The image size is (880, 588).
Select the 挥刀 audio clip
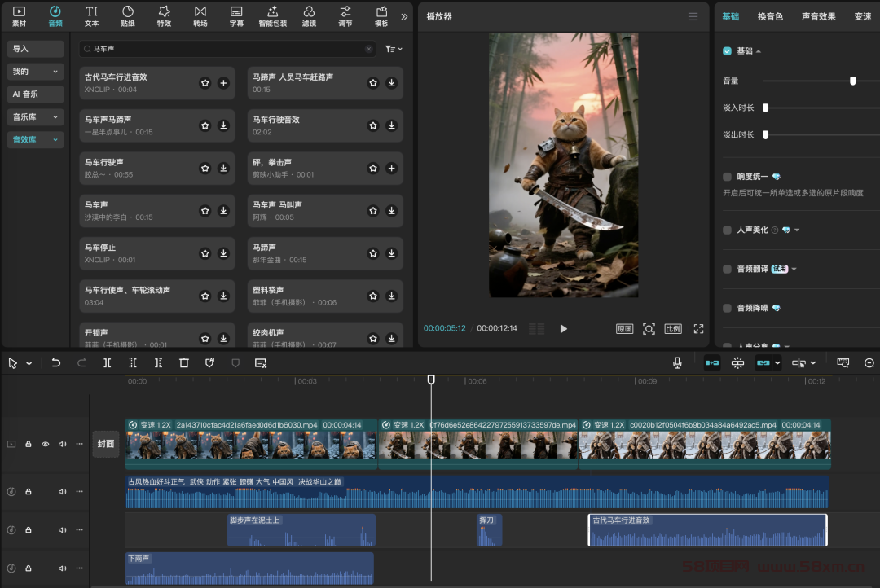490,529
